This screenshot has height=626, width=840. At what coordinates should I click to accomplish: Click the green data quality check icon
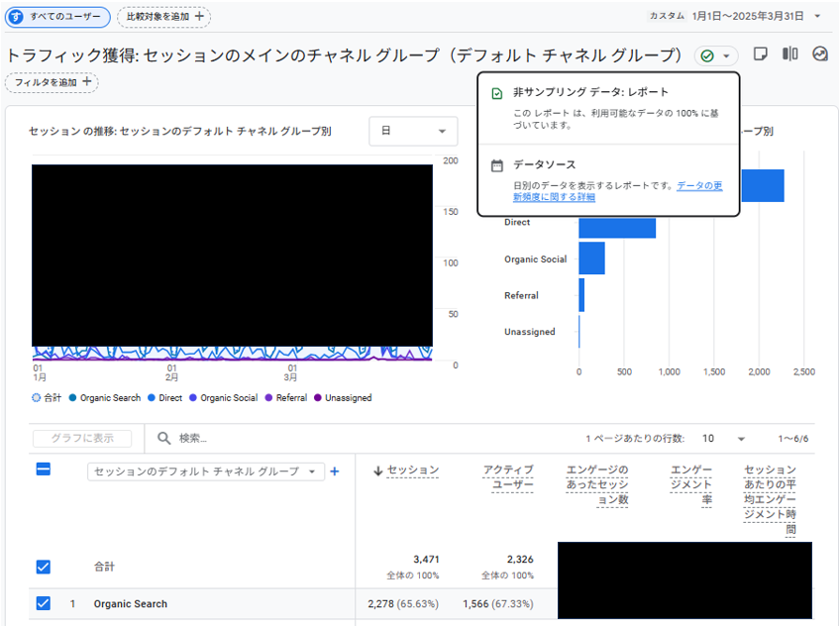tap(707, 55)
